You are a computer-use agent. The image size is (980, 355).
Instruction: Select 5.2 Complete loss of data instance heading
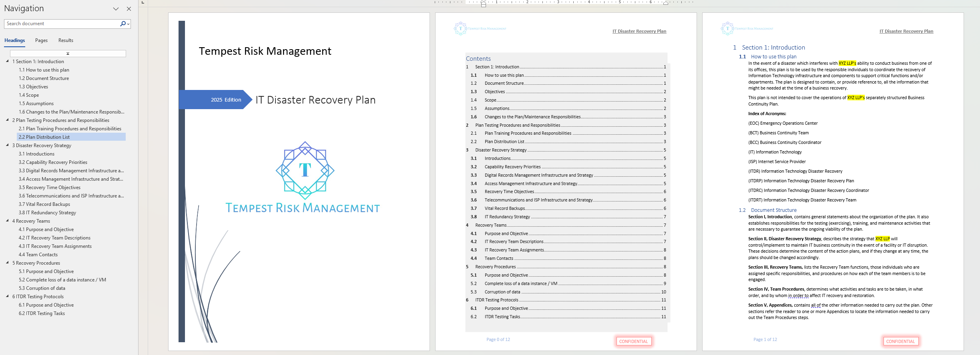coord(62,280)
